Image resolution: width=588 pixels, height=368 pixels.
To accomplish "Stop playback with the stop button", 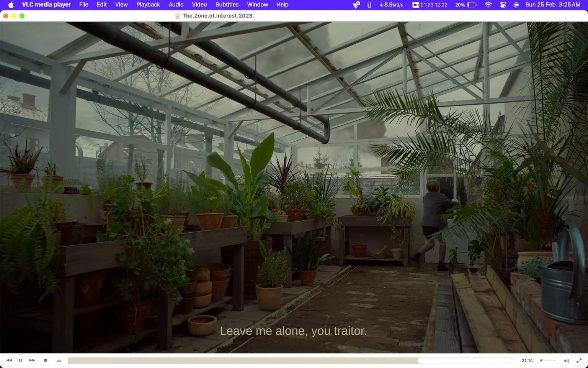I will pyautogui.click(x=46, y=360).
